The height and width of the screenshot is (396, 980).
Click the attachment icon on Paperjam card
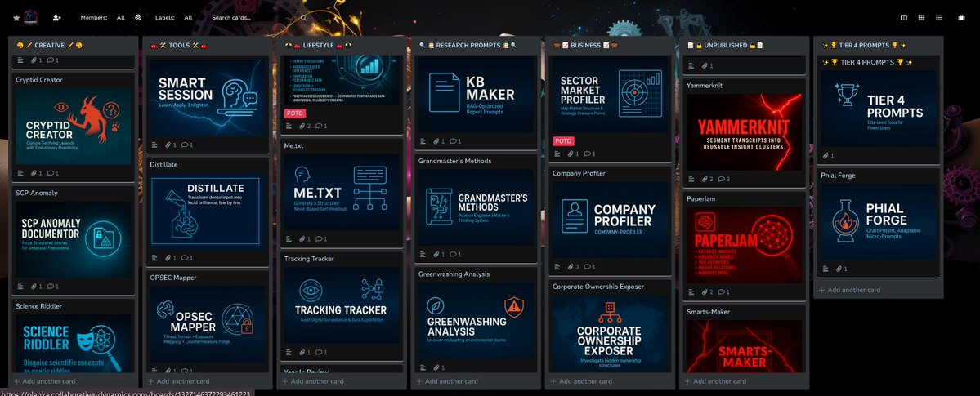coord(704,291)
